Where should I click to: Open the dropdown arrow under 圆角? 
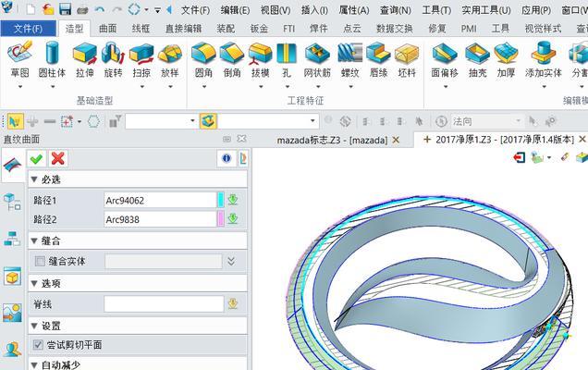[x=204, y=87]
